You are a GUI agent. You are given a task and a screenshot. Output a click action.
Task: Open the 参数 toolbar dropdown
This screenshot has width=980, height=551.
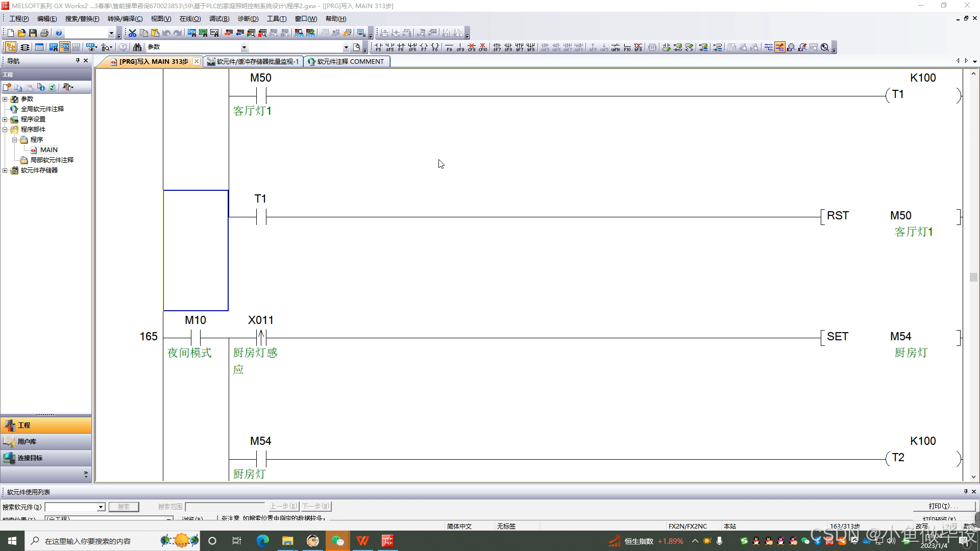tap(244, 47)
